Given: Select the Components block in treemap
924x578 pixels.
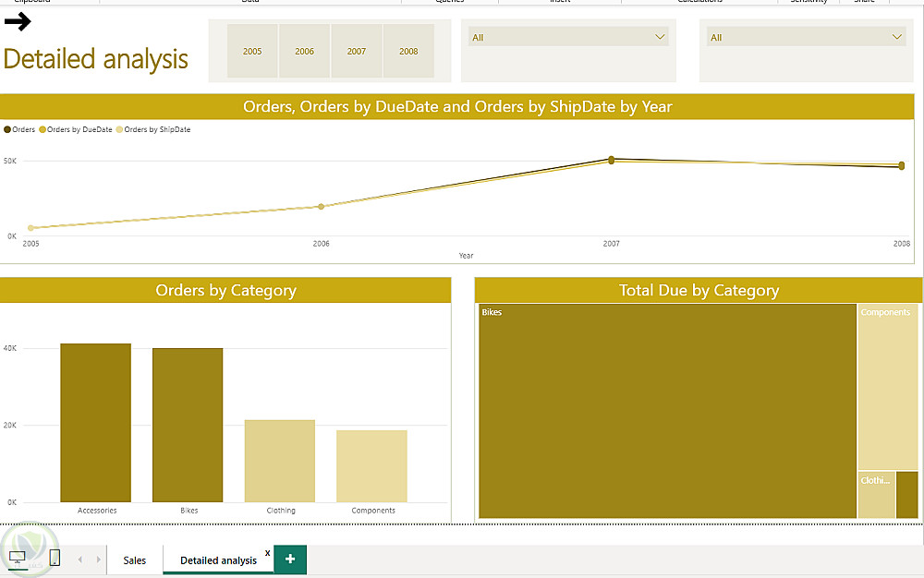Looking at the screenshot, I should pos(888,387).
